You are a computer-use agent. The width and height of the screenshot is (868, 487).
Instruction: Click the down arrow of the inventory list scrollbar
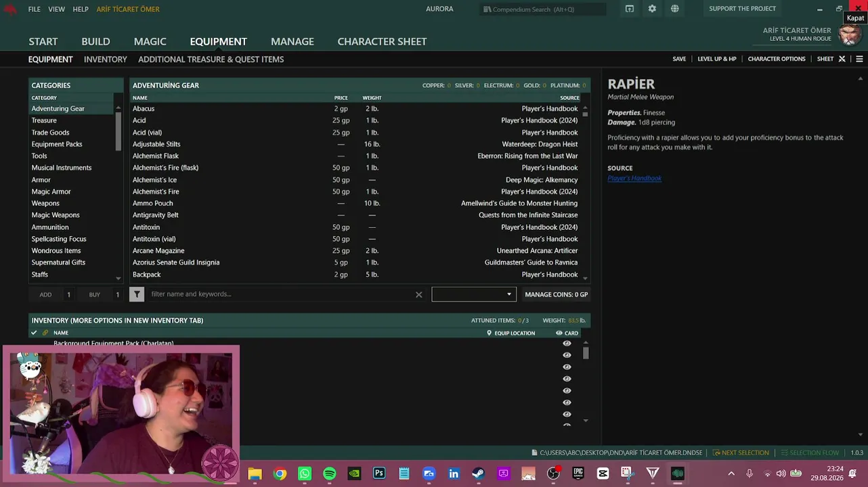pos(586,421)
